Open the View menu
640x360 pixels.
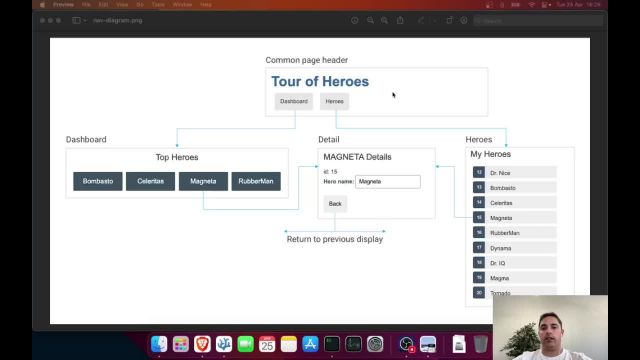122,5
